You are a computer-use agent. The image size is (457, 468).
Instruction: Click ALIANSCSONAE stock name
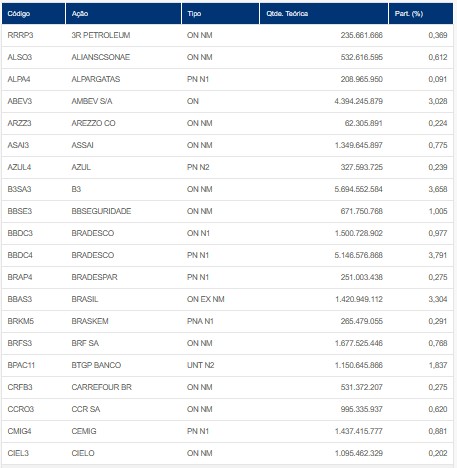pos(101,57)
